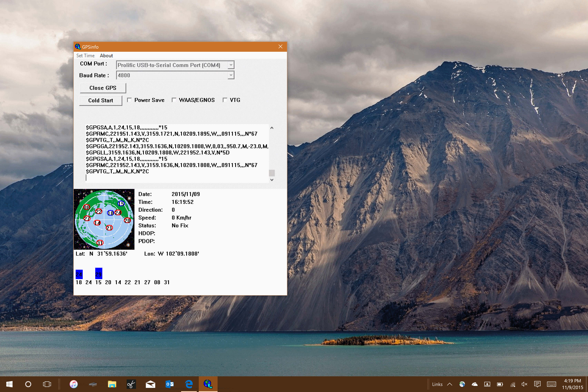Click satellite ID 27 under signal chart
Image resolution: width=588 pixels, height=392 pixels.
[x=147, y=282]
